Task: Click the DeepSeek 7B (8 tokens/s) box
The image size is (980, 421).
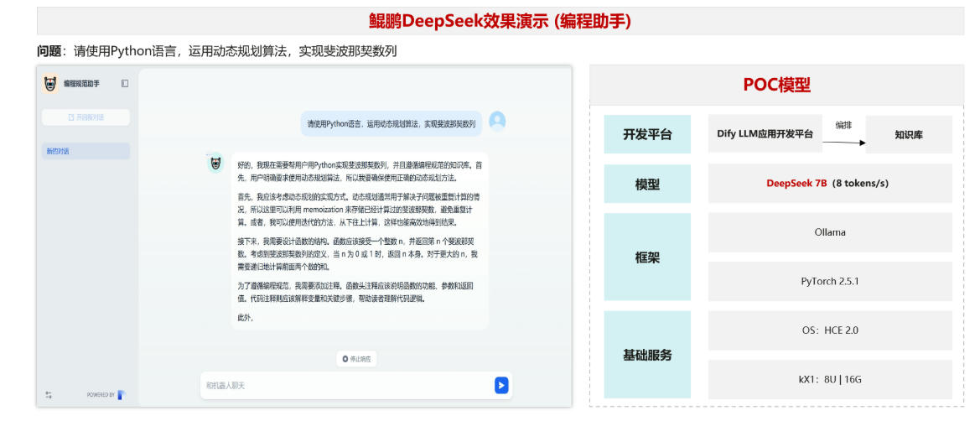Action: (830, 184)
